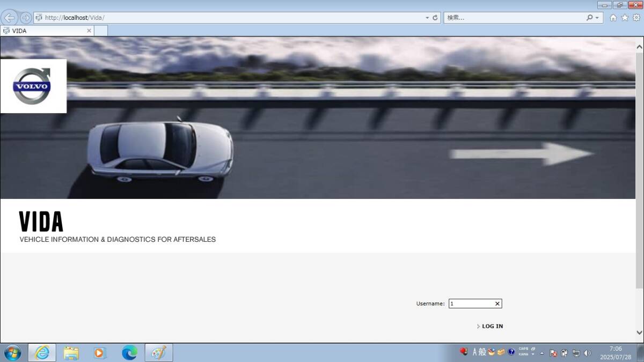Click the Show desktop strip
644x362 pixels.
click(640, 353)
